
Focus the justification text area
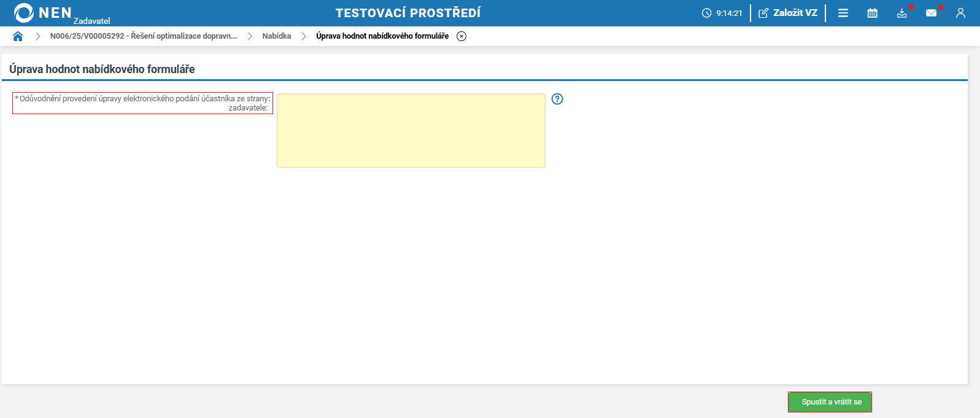(x=411, y=130)
